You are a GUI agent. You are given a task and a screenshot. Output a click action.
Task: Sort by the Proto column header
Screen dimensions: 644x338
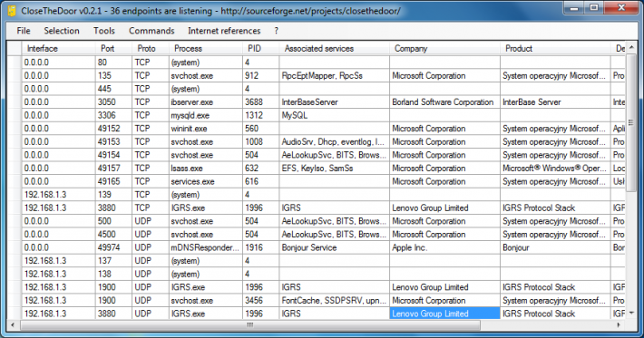tap(151, 48)
